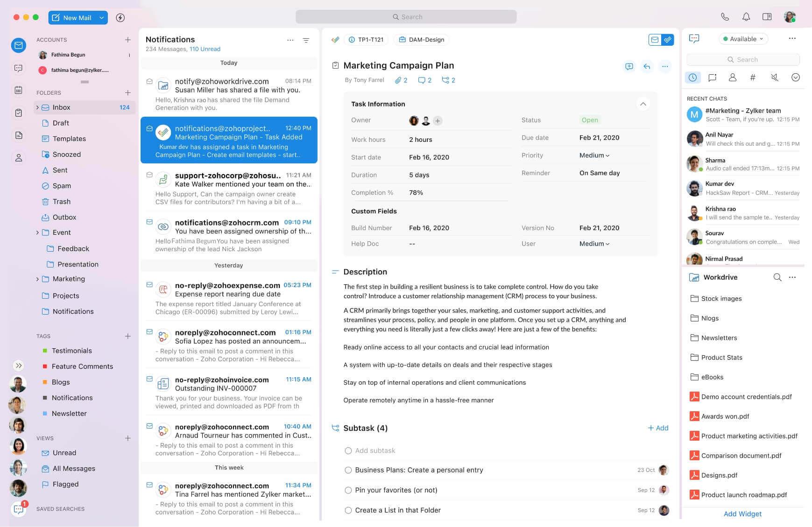Open the New Mail dropdown arrow
Image resolution: width=812 pixels, height=527 pixels.
pos(101,18)
